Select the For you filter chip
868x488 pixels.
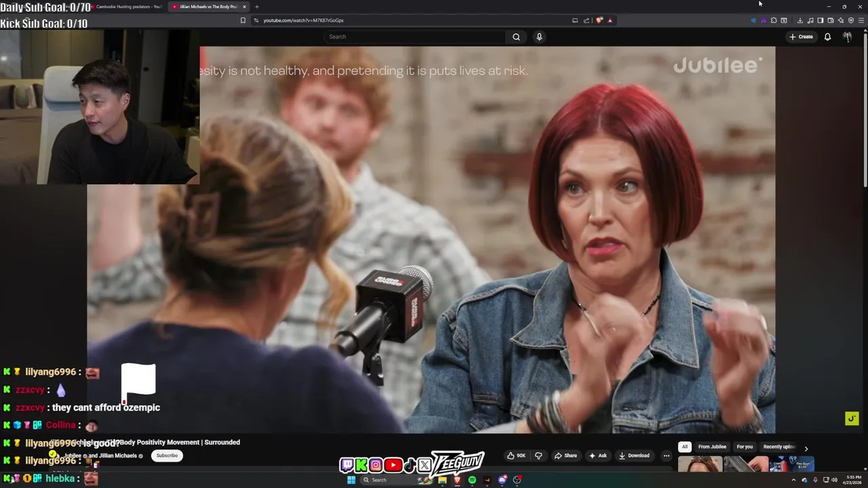[745, 447]
